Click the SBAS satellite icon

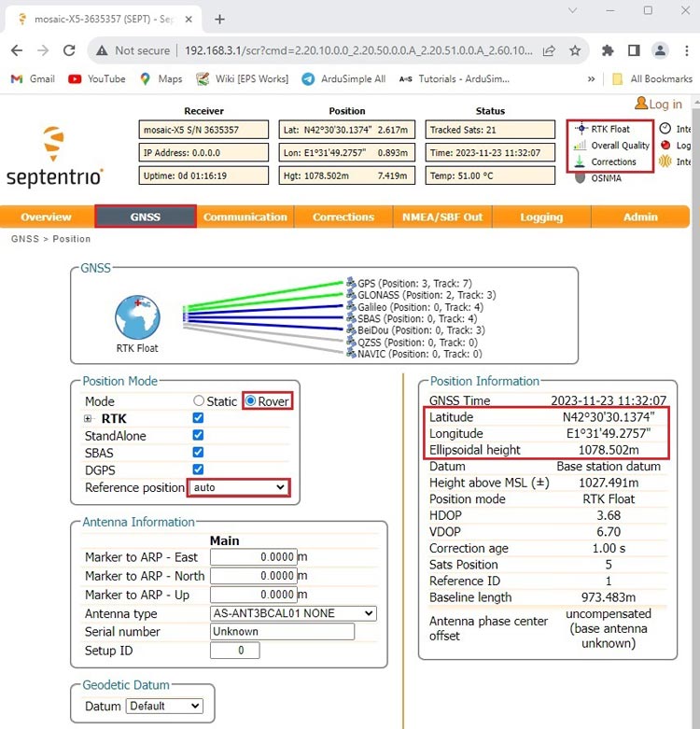coord(351,318)
